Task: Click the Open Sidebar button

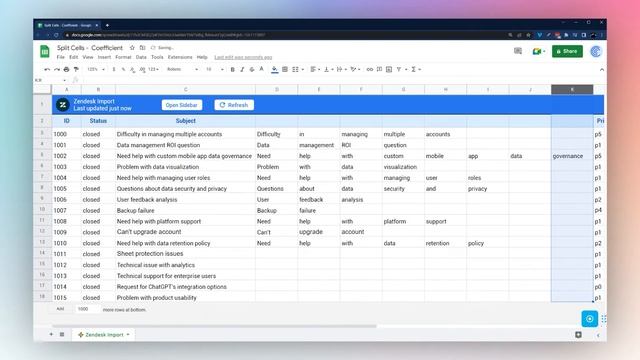Action: coord(182,105)
